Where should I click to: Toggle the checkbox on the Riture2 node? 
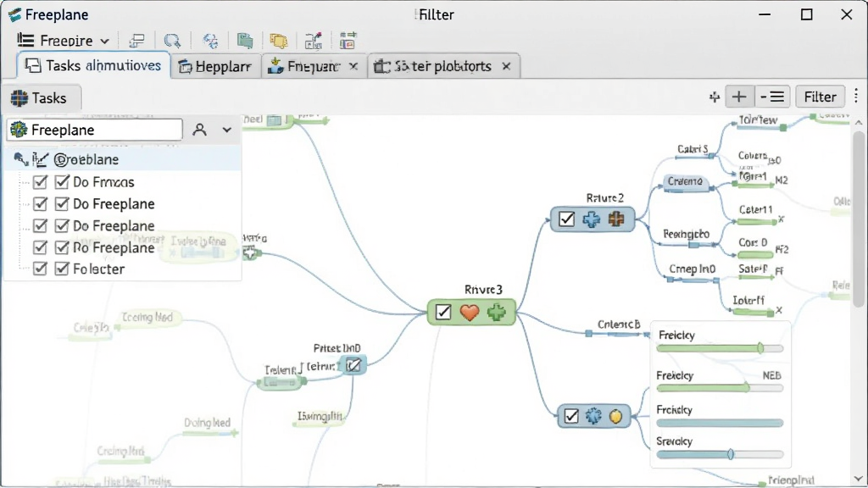click(566, 219)
